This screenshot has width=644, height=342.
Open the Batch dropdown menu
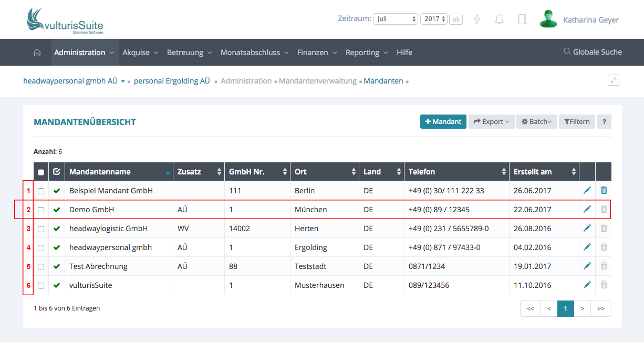[536, 121]
